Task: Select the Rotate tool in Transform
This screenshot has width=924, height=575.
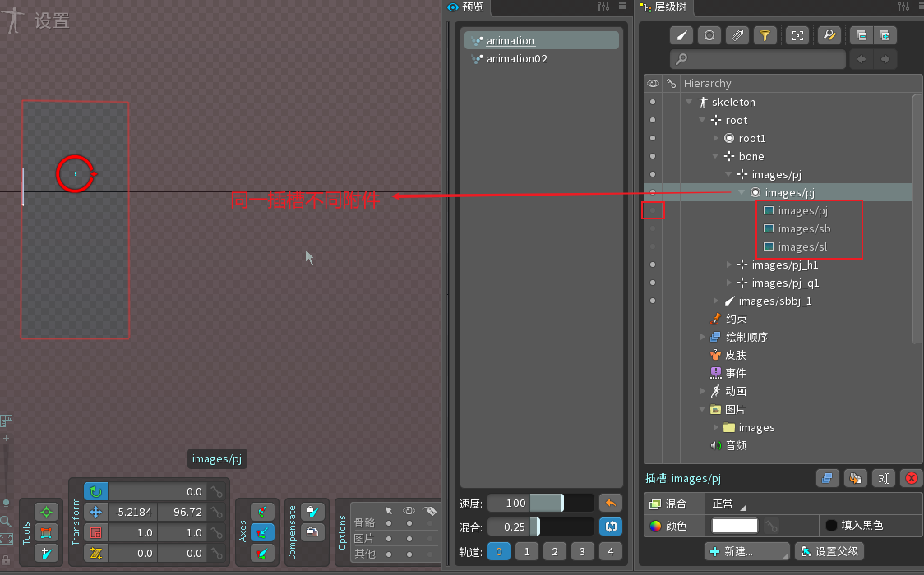Action: tap(95, 491)
